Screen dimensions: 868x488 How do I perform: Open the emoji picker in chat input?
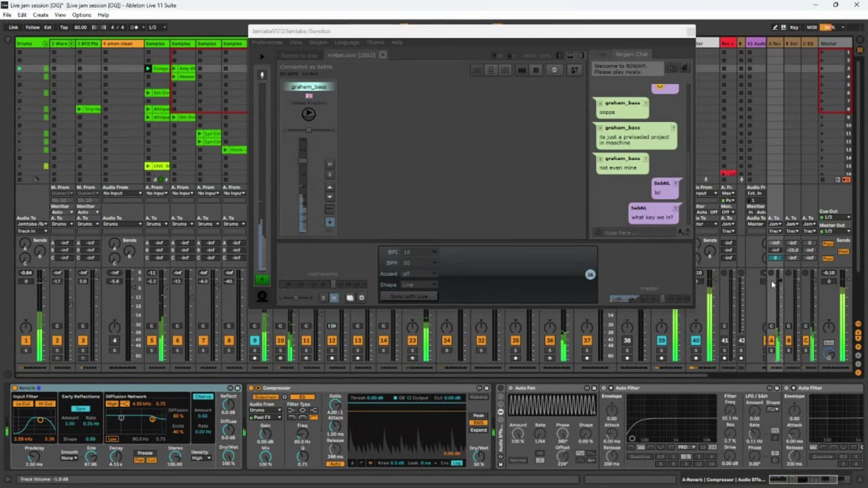click(597, 232)
